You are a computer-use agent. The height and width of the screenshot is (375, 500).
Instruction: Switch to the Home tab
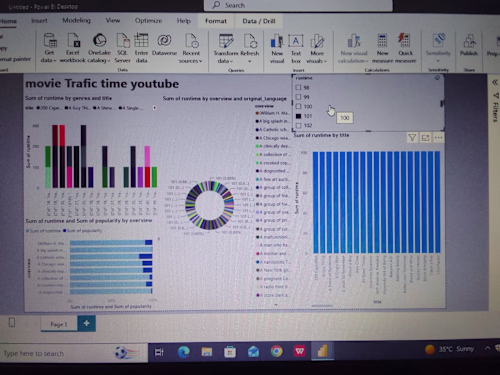pos(8,21)
